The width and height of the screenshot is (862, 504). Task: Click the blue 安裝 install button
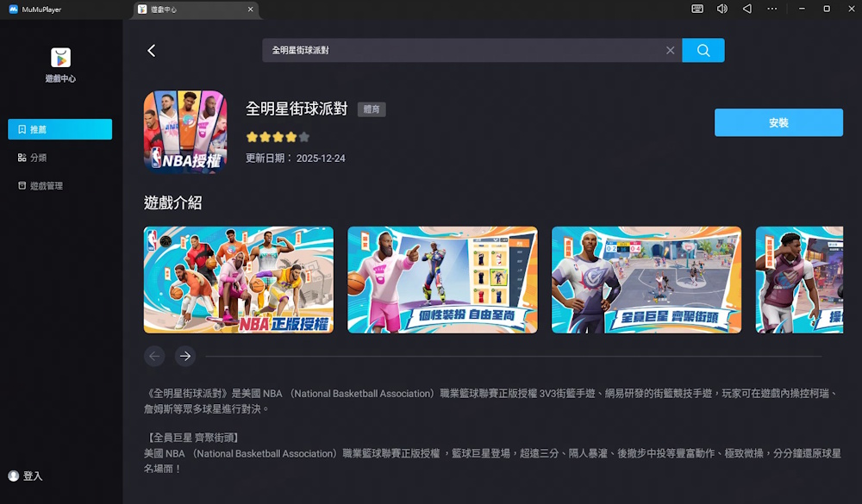[x=778, y=122]
